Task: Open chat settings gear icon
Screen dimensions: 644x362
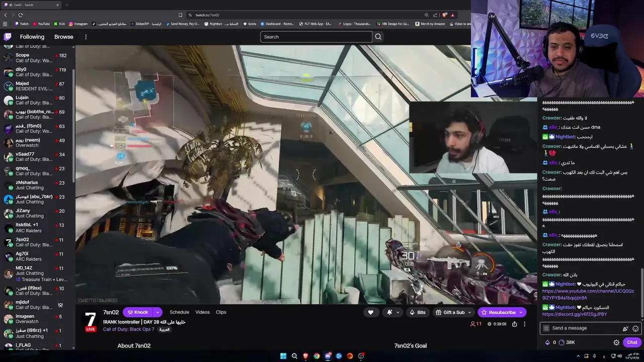Action: (x=616, y=342)
